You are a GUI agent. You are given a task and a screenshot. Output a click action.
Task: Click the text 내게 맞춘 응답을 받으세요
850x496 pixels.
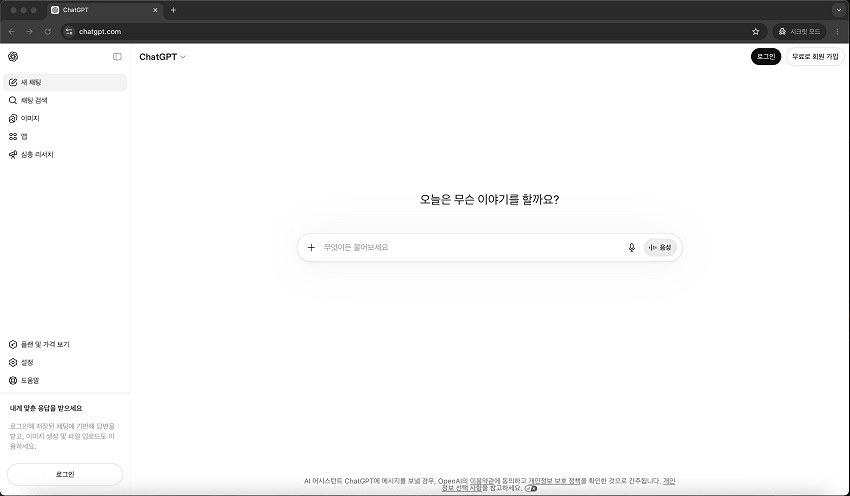(x=46, y=408)
